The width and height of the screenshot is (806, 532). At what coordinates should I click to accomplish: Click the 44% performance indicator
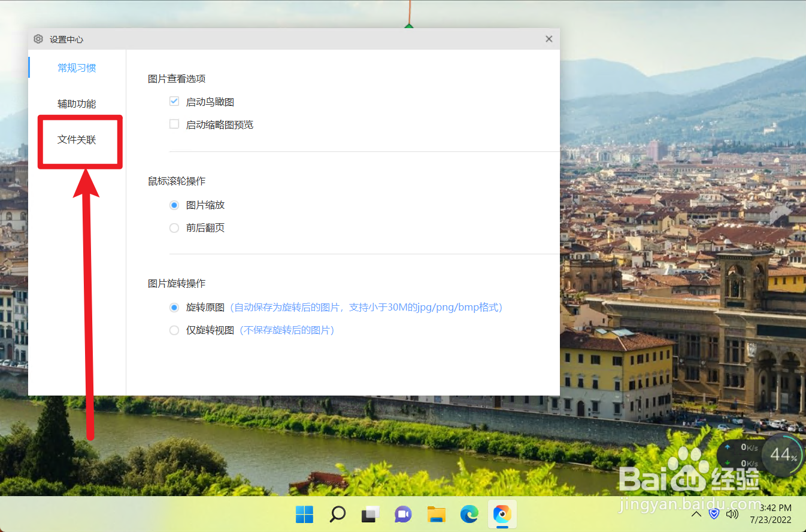(x=782, y=455)
